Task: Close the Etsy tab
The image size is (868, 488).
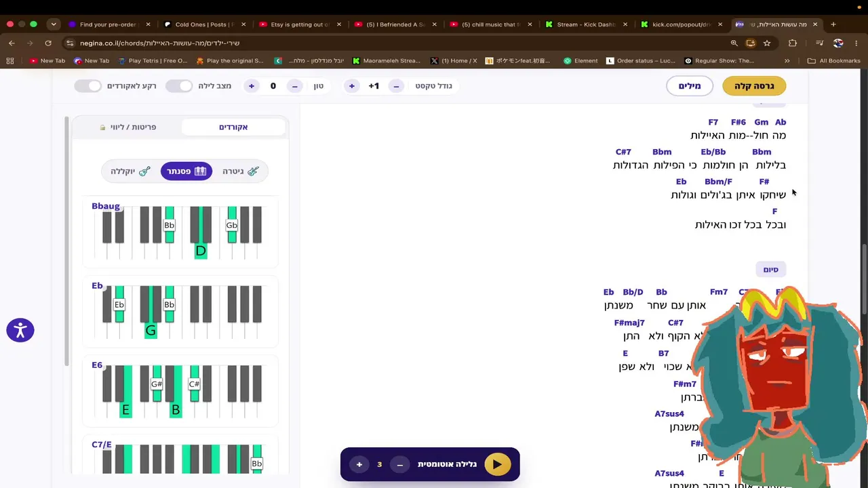Action: (x=339, y=24)
